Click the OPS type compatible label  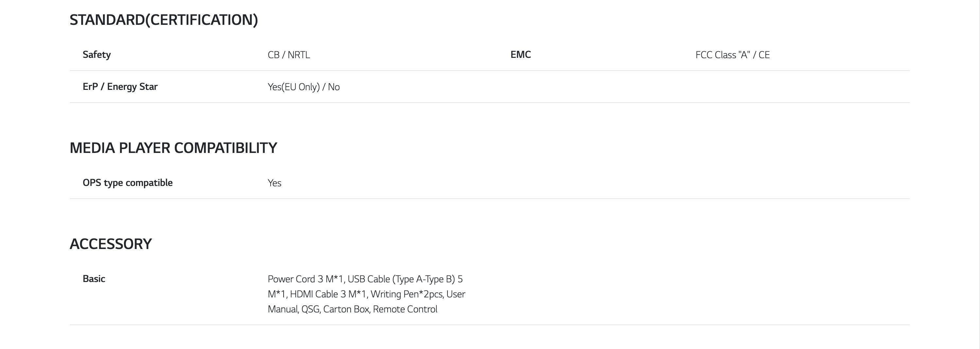(128, 183)
